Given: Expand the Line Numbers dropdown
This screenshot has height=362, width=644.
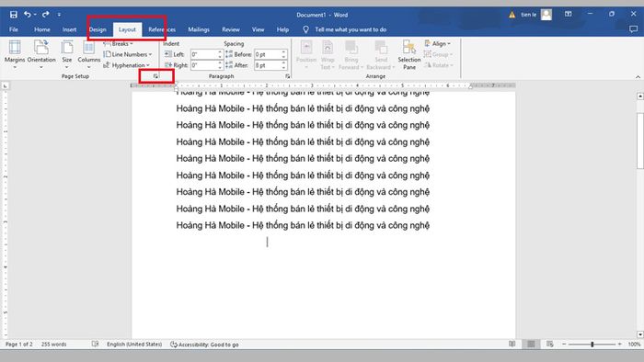Looking at the screenshot, I should [x=128, y=54].
